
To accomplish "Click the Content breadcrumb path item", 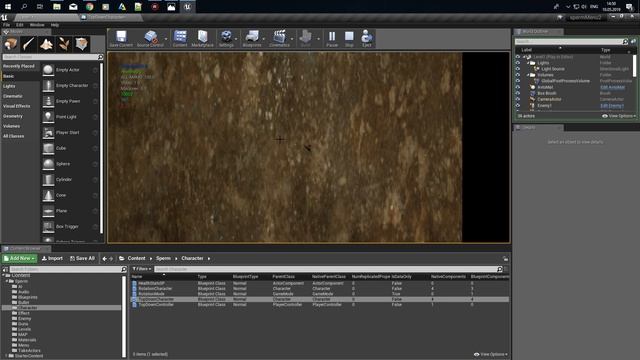I will (x=136, y=258).
